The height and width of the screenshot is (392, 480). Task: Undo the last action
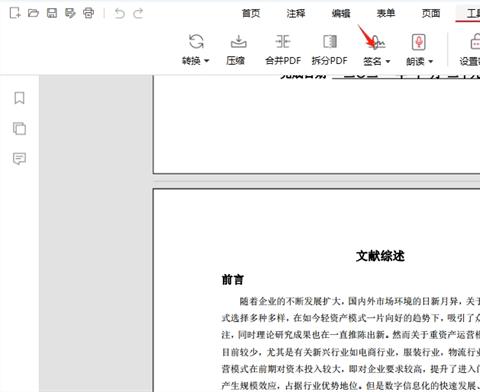click(x=120, y=13)
